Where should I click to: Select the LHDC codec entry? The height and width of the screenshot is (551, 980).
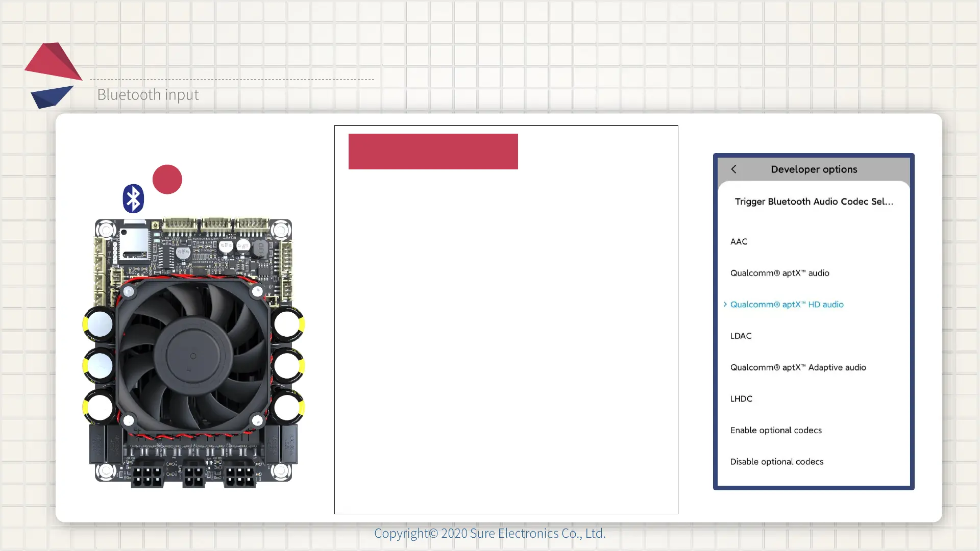point(741,399)
